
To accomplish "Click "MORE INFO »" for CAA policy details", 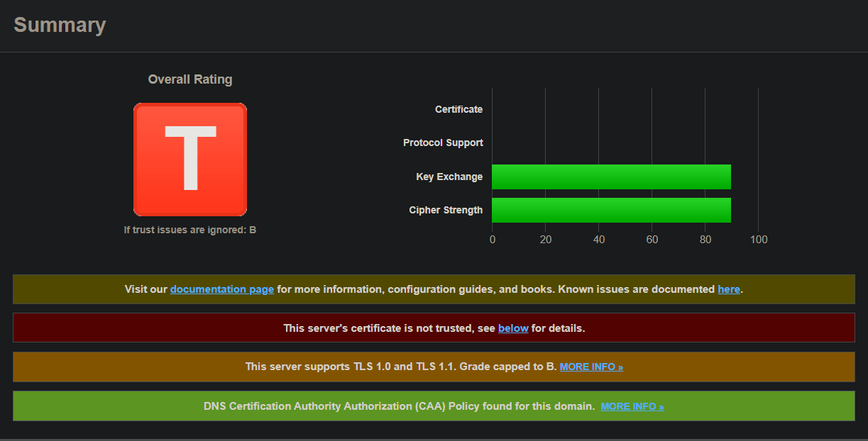I will (x=632, y=406).
